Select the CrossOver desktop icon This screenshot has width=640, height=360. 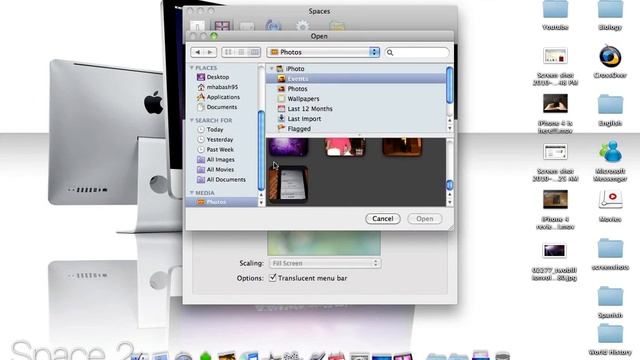tap(610, 61)
